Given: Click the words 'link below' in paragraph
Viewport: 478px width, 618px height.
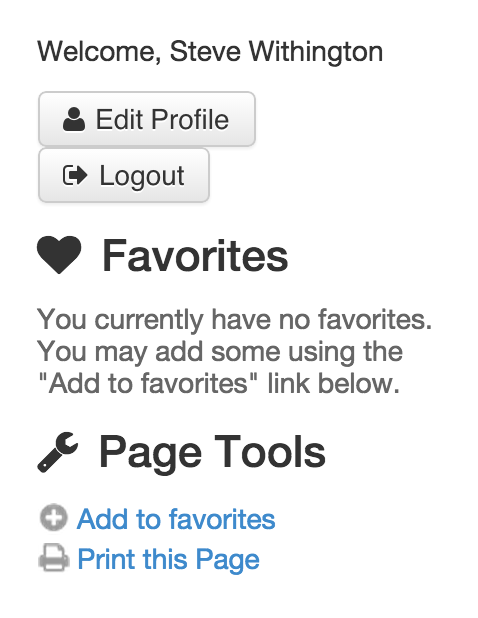Looking at the screenshot, I should tap(333, 383).
